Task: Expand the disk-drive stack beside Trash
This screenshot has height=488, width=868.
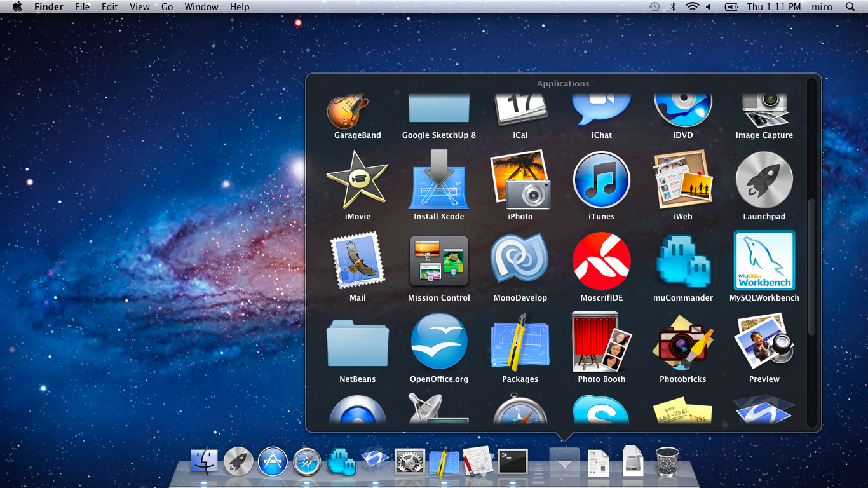Action: [x=633, y=461]
